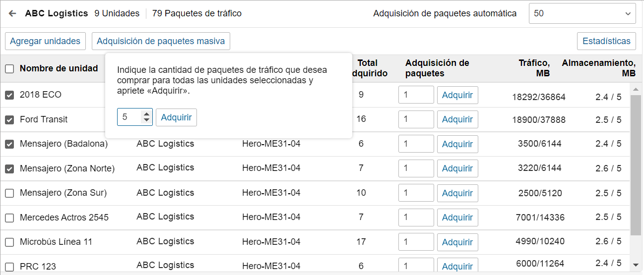Open Estadísticas
Viewport: 644px width, 275px height.
coord(606,41)
